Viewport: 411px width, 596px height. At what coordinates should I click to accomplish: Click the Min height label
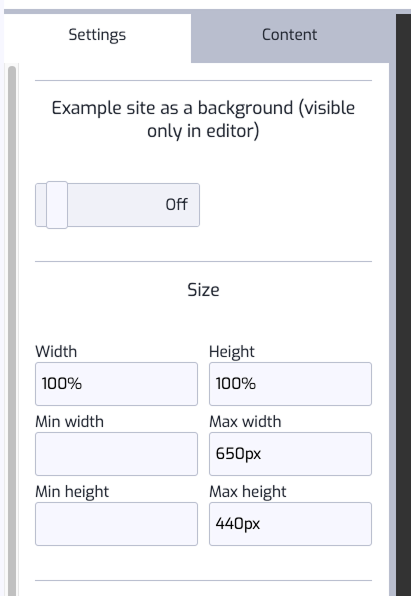click(x=72, y=492)
